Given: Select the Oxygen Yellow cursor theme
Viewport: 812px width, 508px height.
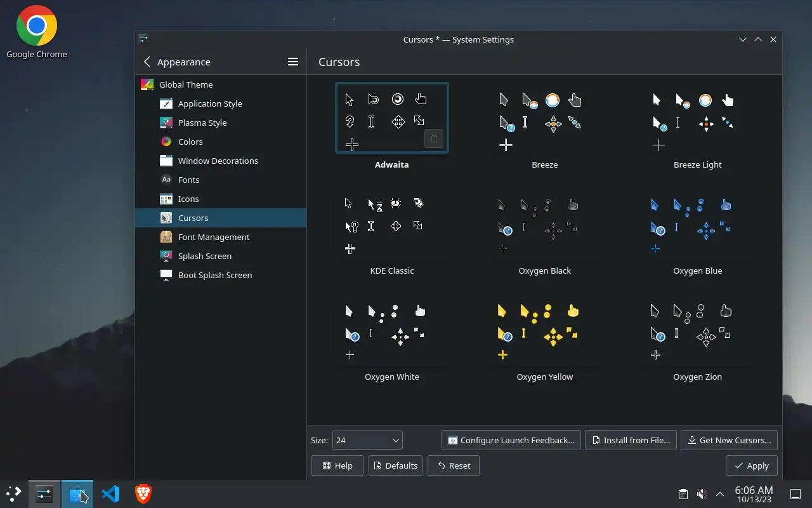Looking at the screenshot, I should pos(545,339).
